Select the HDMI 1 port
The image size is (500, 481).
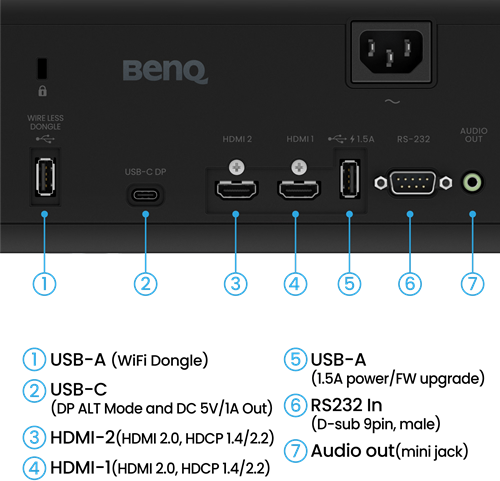pos(299,189)
